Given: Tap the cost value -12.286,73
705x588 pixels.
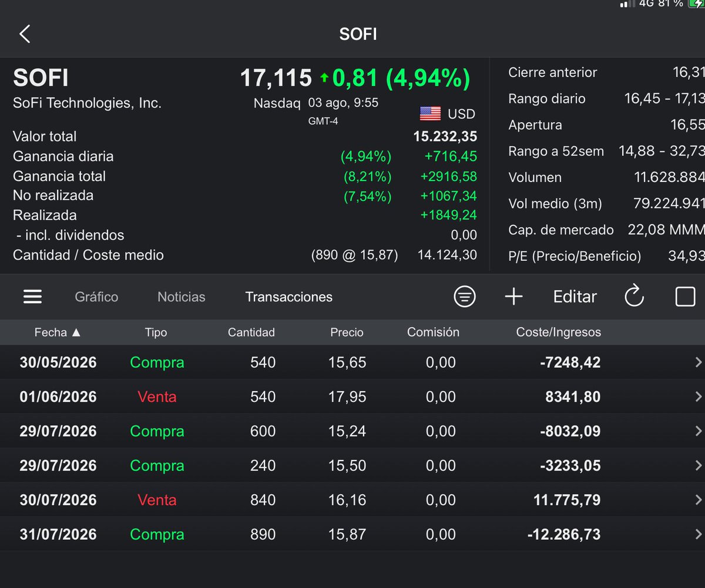Looking at the screenshot, I should (x=564, y=535).
